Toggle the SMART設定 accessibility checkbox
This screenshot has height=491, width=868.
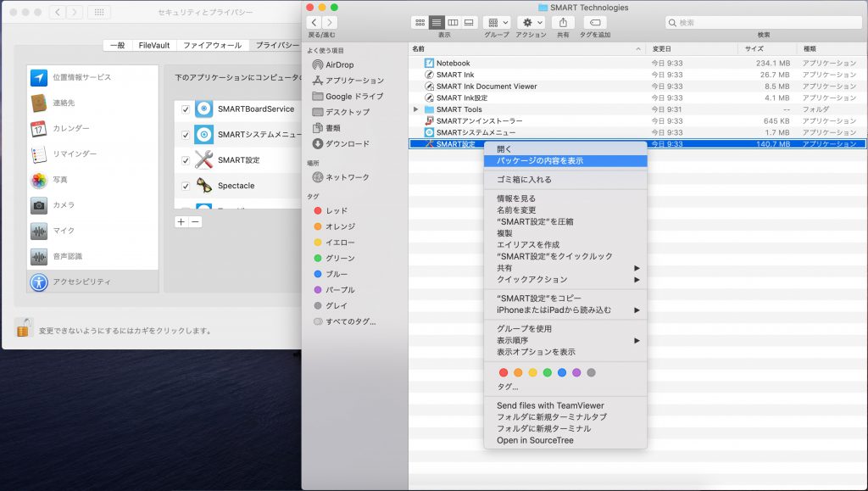pyautogui.click(x=186, y=160)
